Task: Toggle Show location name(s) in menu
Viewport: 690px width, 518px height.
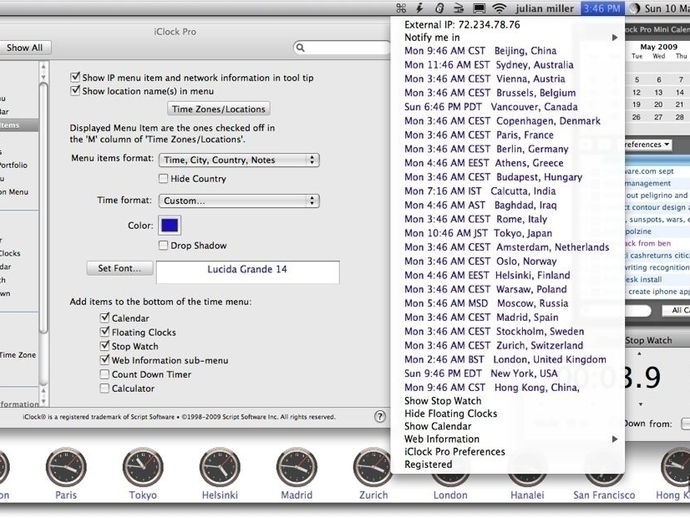Action: (x=75, y=91)
